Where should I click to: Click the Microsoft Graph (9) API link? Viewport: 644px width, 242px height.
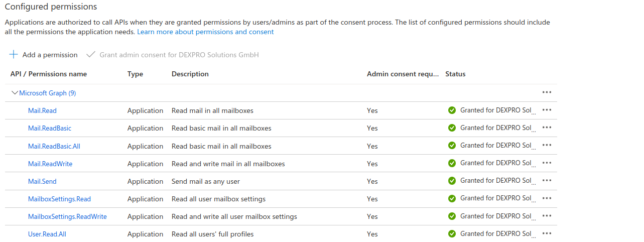click(x=48, y=93)
